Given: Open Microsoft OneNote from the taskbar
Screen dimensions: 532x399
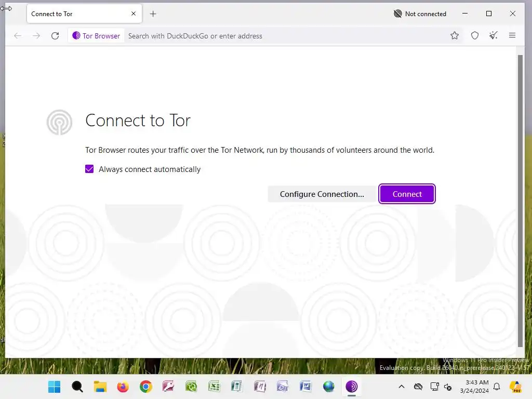Looking at the screenshot, I should [x=260, y=387].
